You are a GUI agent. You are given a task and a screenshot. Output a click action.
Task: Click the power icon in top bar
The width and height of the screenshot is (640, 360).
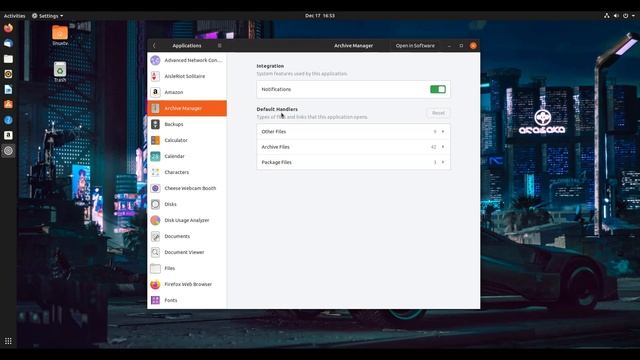pos(625,16)
